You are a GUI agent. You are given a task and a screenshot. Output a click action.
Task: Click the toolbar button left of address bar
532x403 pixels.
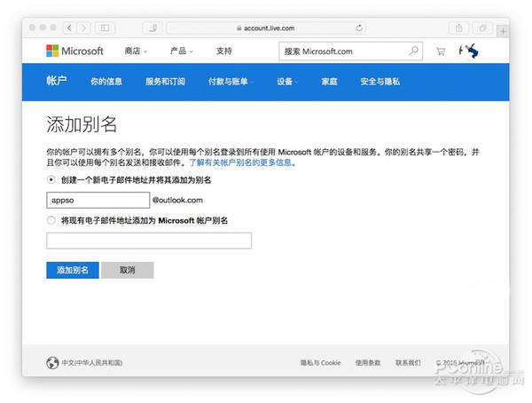pyautogui.click(x=153, y=28)
